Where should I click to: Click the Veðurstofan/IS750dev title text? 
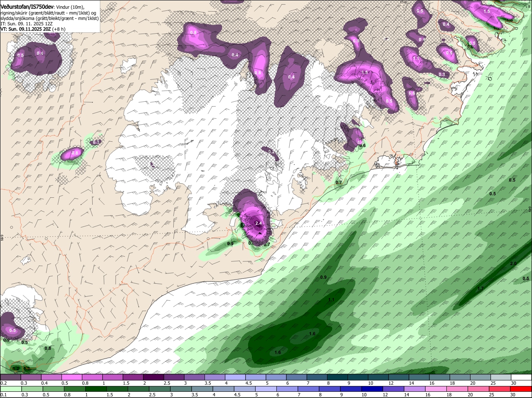27,7
